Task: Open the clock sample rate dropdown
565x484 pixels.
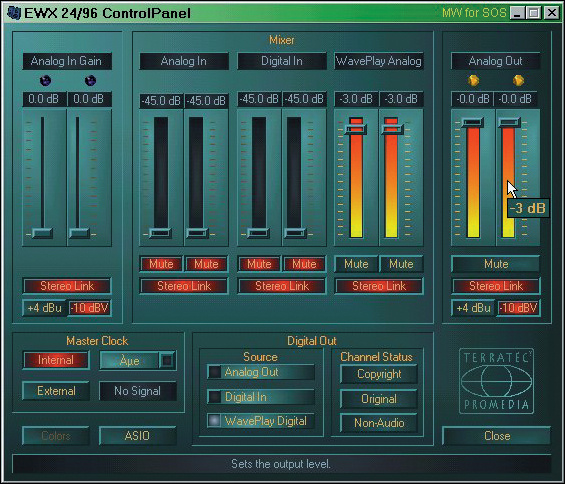Action: (167, 360)
